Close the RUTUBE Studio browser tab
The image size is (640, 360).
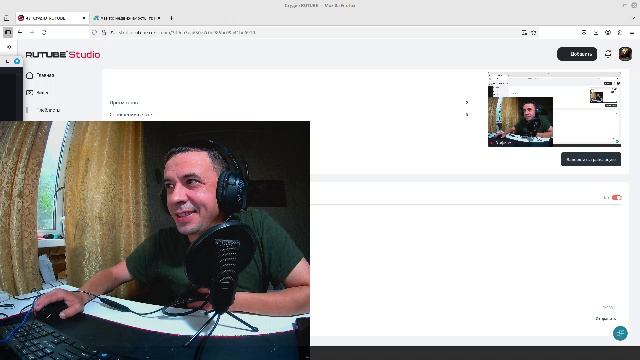pyautogui.click(x=84, y=18)
